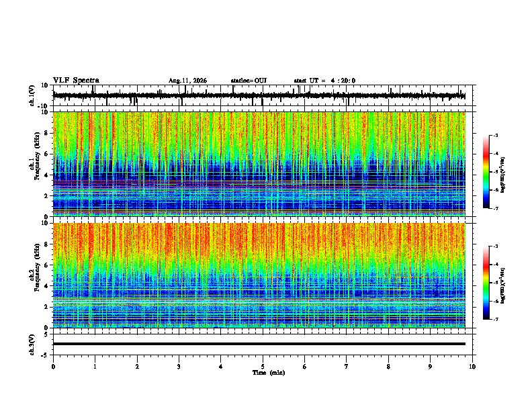
Task: Click the ch.2 spectrogram color scale bar
Action: point(486,283)
